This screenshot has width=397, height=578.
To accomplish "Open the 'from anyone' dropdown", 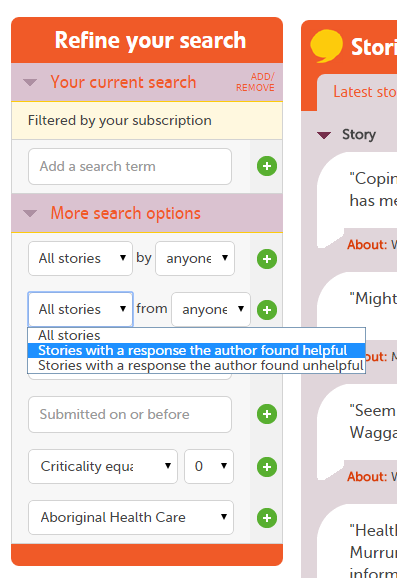I will [211, 309].
